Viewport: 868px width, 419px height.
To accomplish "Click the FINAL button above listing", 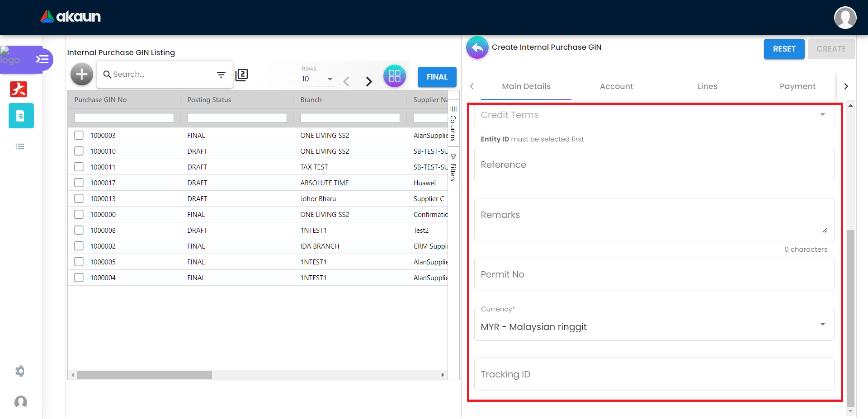I will pyautogui.click(x=437, y=77).
